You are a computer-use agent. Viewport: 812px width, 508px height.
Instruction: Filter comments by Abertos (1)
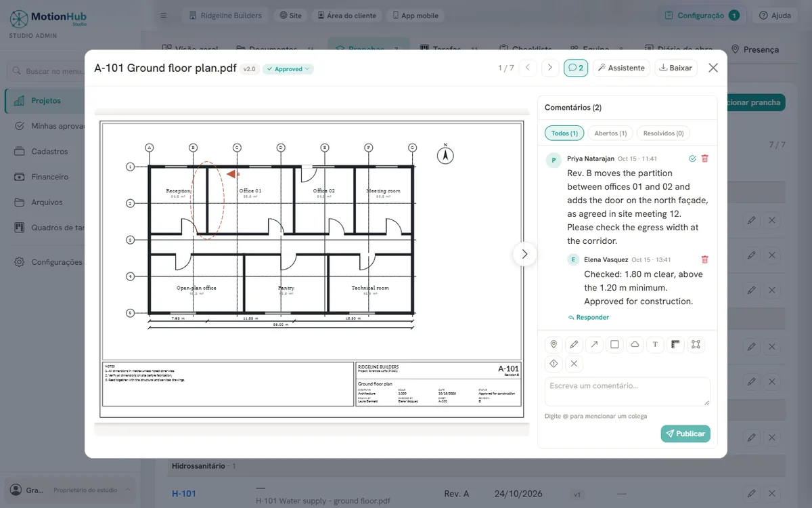(x=610, y=133)
